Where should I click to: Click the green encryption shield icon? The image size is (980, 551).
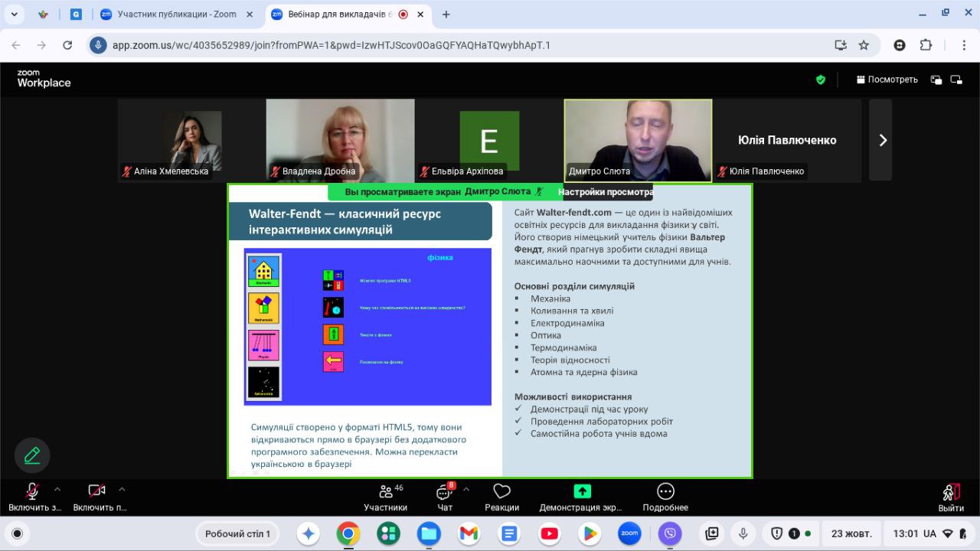pos(821,80)
